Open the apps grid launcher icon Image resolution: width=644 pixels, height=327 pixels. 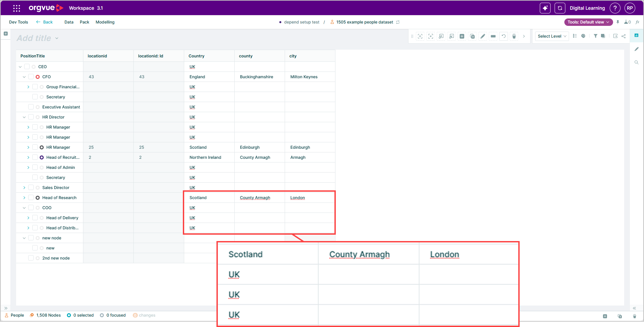click(16, 8)
